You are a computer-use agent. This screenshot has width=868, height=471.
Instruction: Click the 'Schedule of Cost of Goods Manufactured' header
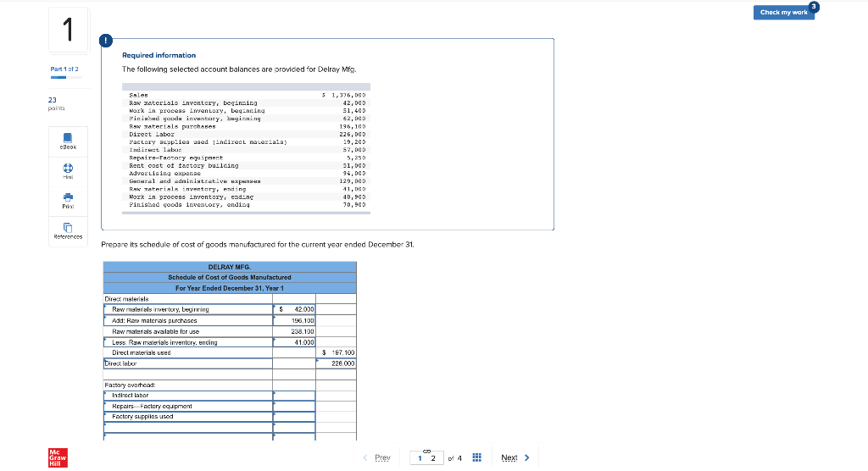230,277
